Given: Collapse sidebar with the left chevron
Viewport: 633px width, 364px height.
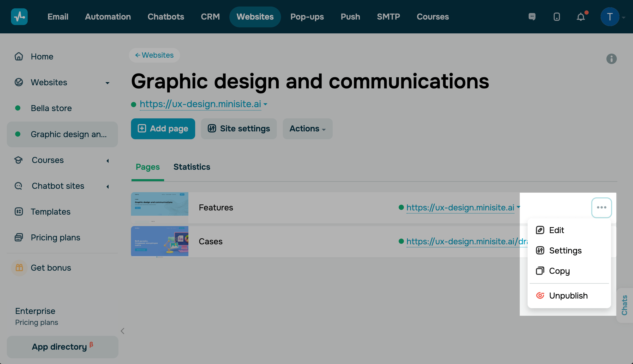Looking at the screenshot, I should [122, 331].
